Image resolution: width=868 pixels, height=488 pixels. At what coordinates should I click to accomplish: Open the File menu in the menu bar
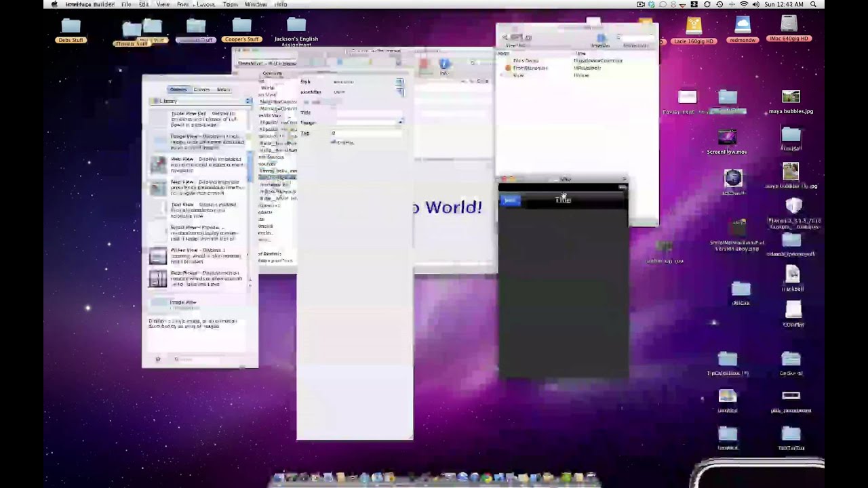pos(126,4)
